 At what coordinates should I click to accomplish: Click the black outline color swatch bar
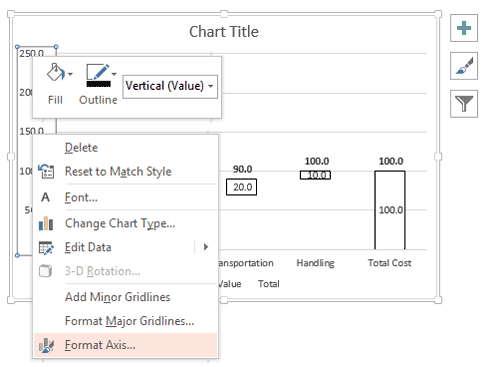[98, 84]
